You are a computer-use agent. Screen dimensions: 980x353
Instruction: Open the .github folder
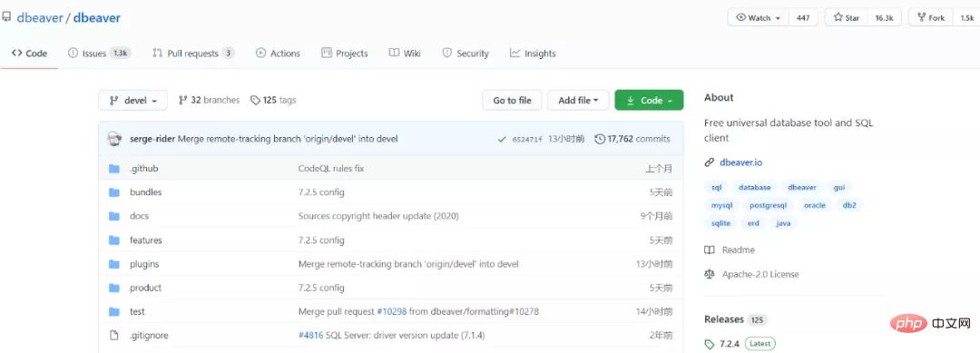(143, 168)
